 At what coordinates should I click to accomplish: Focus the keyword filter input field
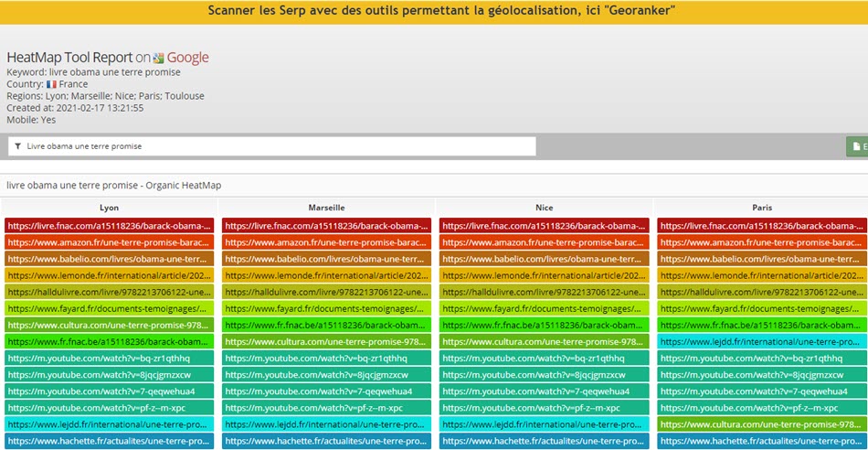click(271, 146)
